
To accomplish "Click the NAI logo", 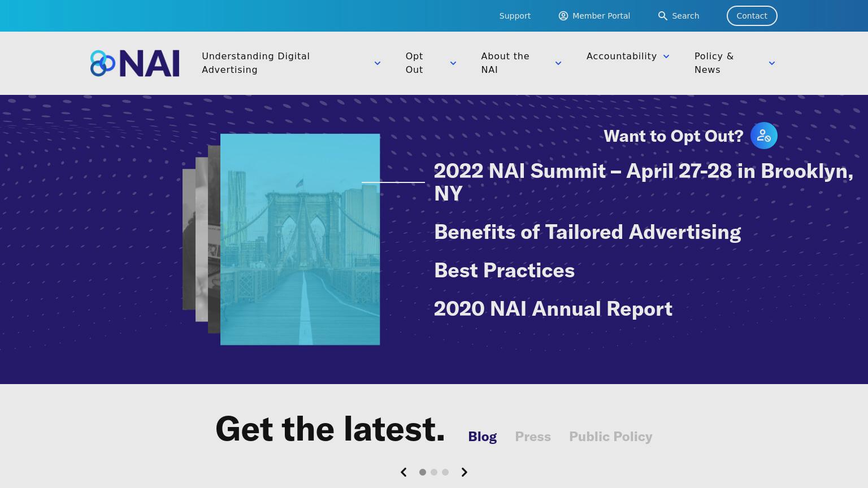I will point(134,63).
